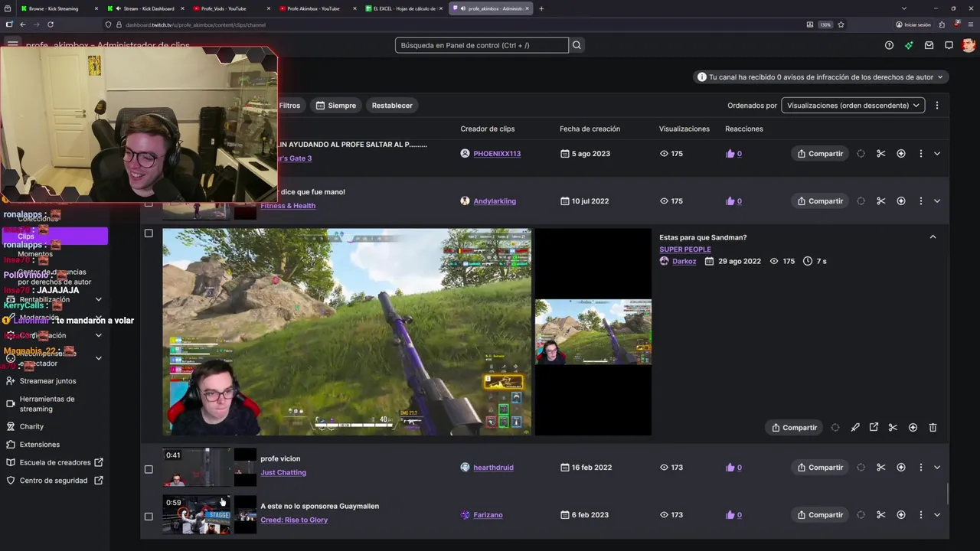980x551 pixels.
Task: Click the hamburger menu icon top left
Action: tap(12, 44)
